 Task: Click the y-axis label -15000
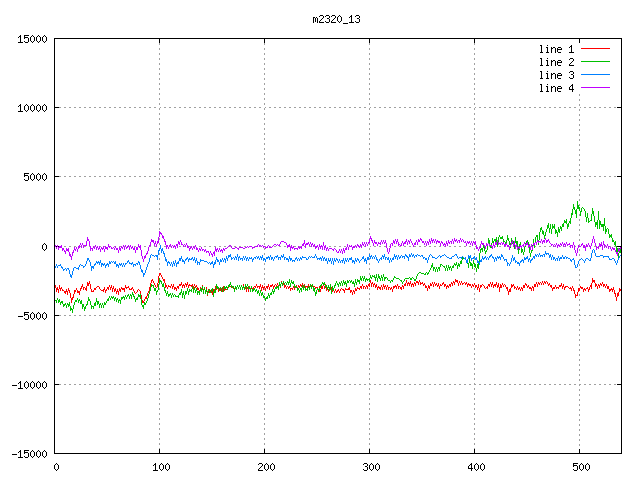click(x=29, y=454)
